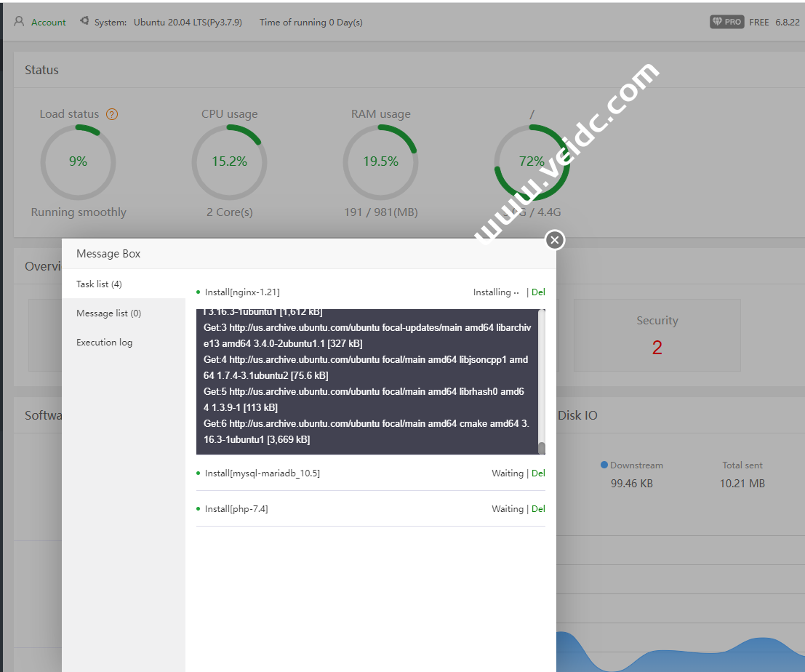Image resolution: width=805 pixels, height=672 pixels.
Task: Delete the nginx-1.21 install task
Action: click(538, 292)
